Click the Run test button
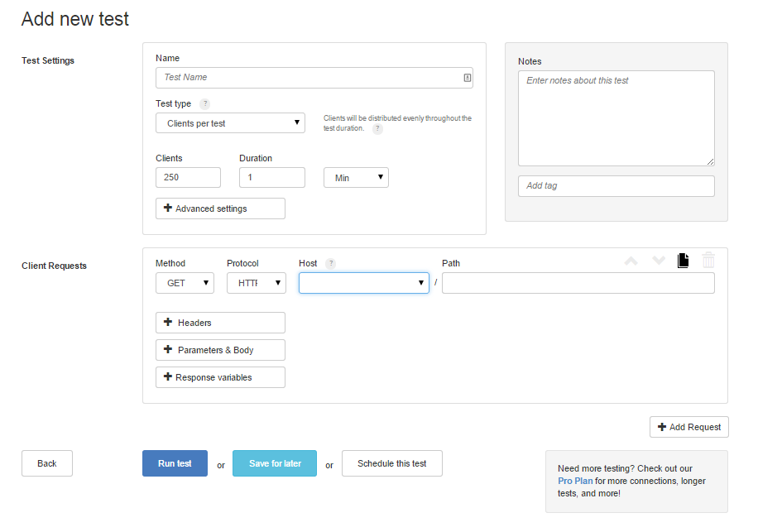The width and height of the screenshot is (758, 532). [x=175, y=463]
